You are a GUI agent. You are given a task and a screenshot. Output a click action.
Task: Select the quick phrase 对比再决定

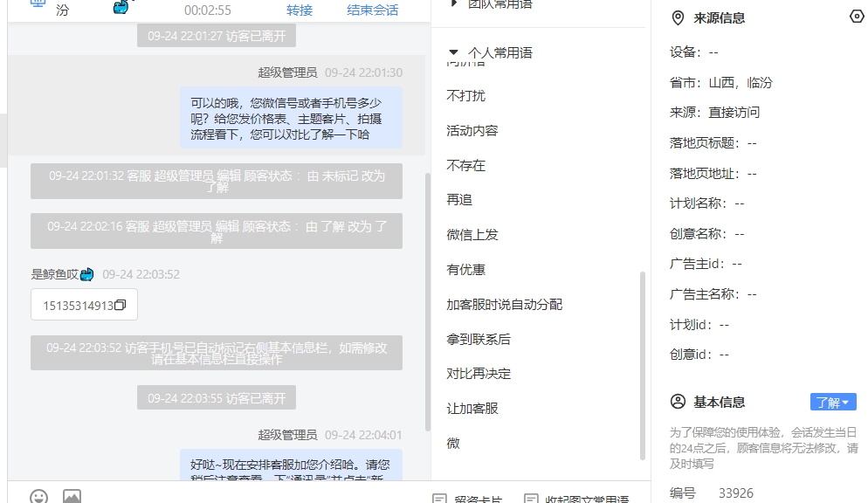pos(479,374)
